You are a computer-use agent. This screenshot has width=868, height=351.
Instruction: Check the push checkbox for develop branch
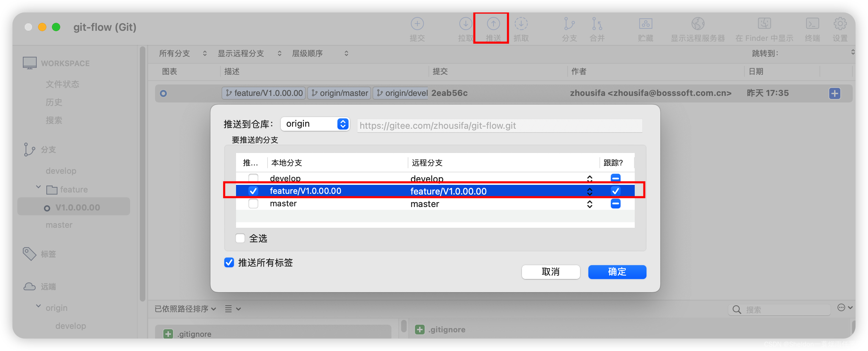(253, 178)
